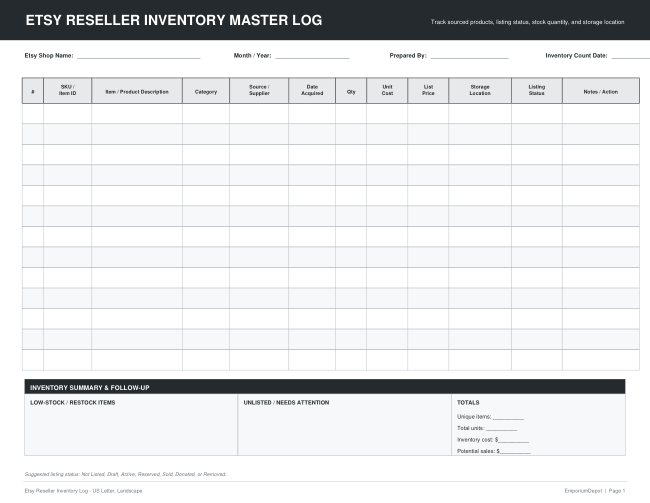Select the '#' column header
The width and height of the screenshot is (650, 503).
(x=33, y=90)
